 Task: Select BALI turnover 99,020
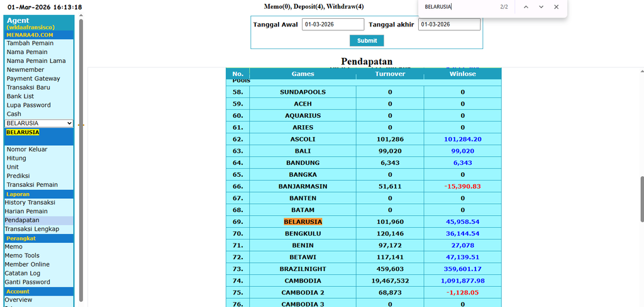coord(390,151)
